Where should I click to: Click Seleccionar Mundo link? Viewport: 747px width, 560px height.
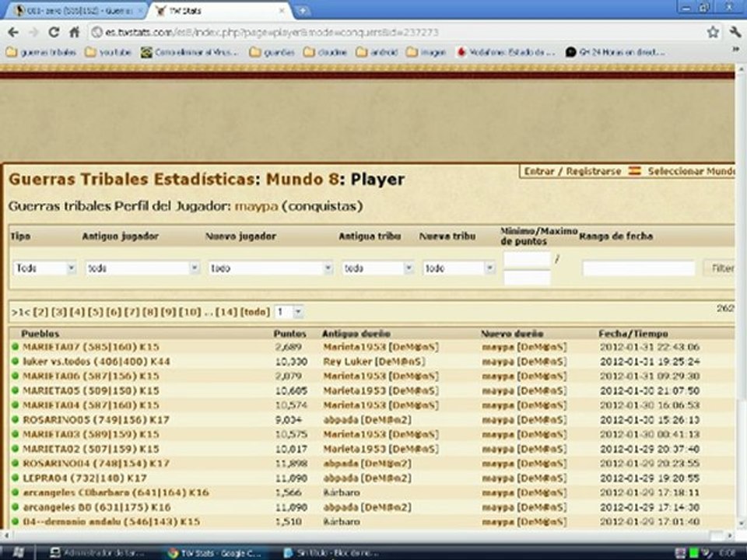tap(692, 171)
